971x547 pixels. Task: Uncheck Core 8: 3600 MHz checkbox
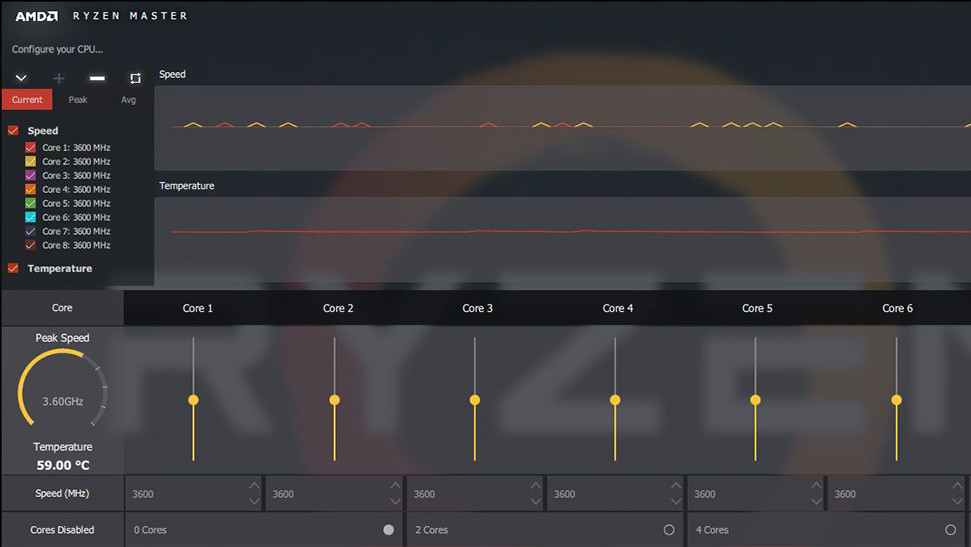[x=30, y=245]
